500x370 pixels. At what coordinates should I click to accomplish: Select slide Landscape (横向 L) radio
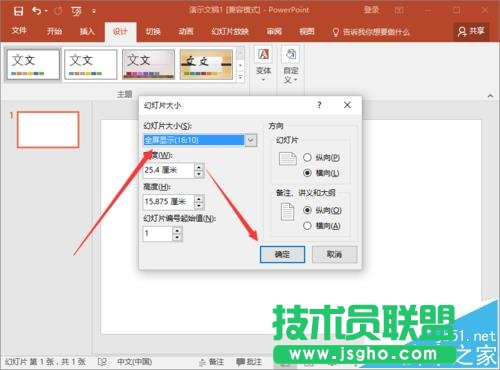click(307, 173)
